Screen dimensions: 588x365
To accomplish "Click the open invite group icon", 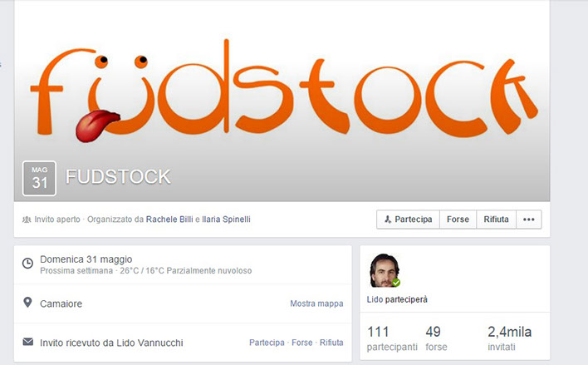I will (27, 219).
